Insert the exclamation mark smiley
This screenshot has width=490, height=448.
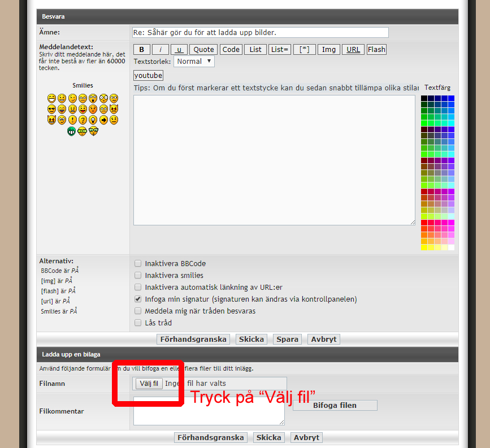pos(72,120)
